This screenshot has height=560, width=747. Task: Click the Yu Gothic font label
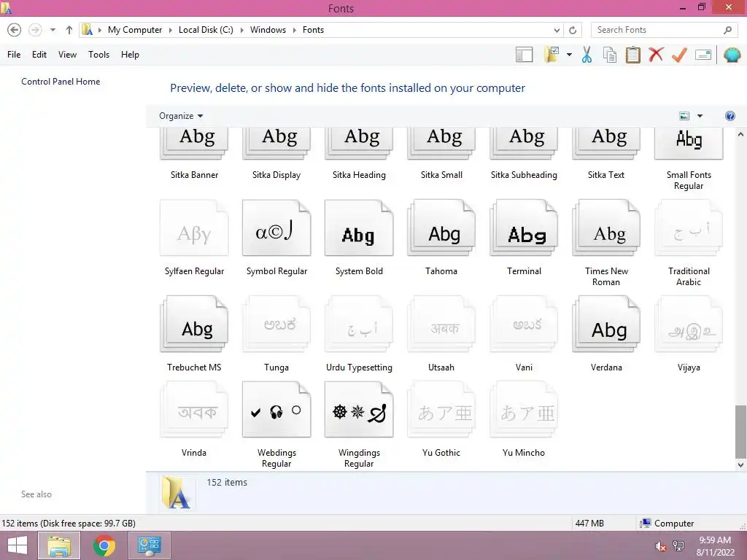pos(441,452)
